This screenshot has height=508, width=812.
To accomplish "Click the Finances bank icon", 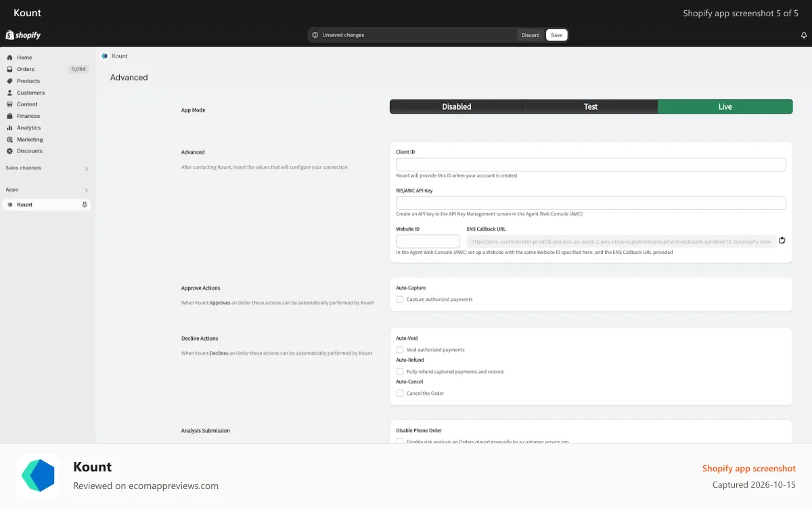I will 9,116.
